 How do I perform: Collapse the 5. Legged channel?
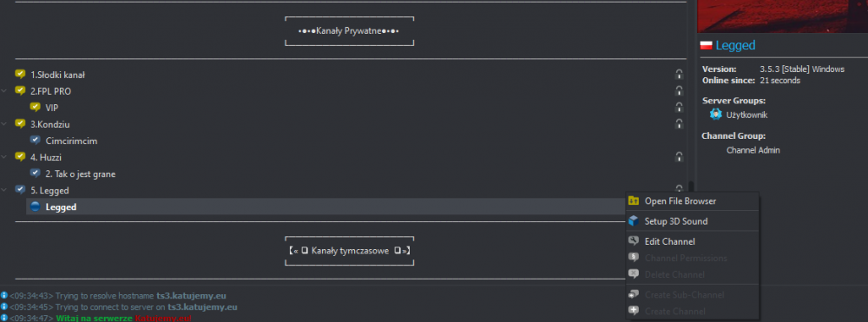[5, 190]
